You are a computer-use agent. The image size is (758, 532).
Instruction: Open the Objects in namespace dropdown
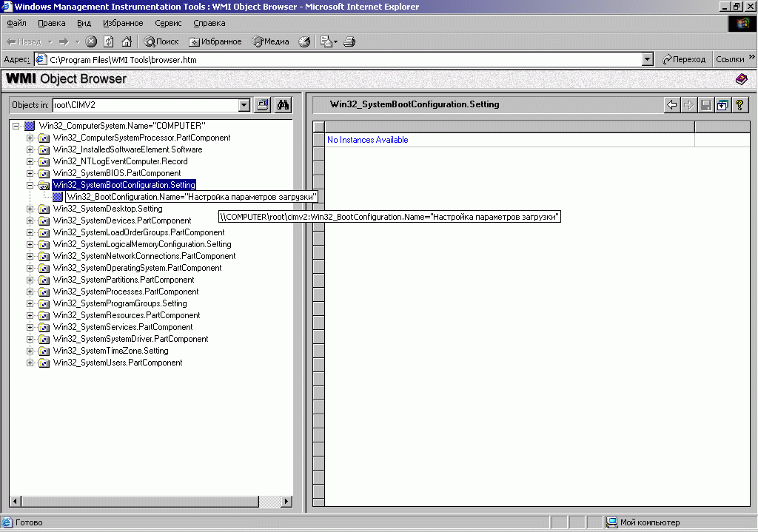click(x=244, y=105)
